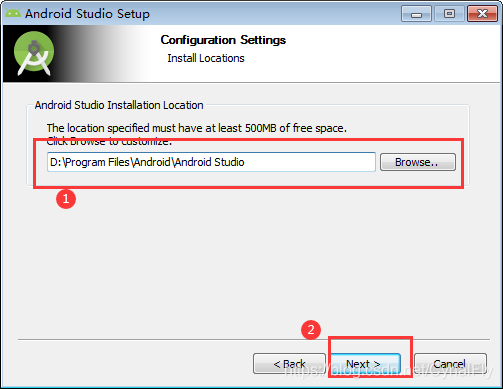
Task: Open the Browse folder dialog
Action: (418, 162)
